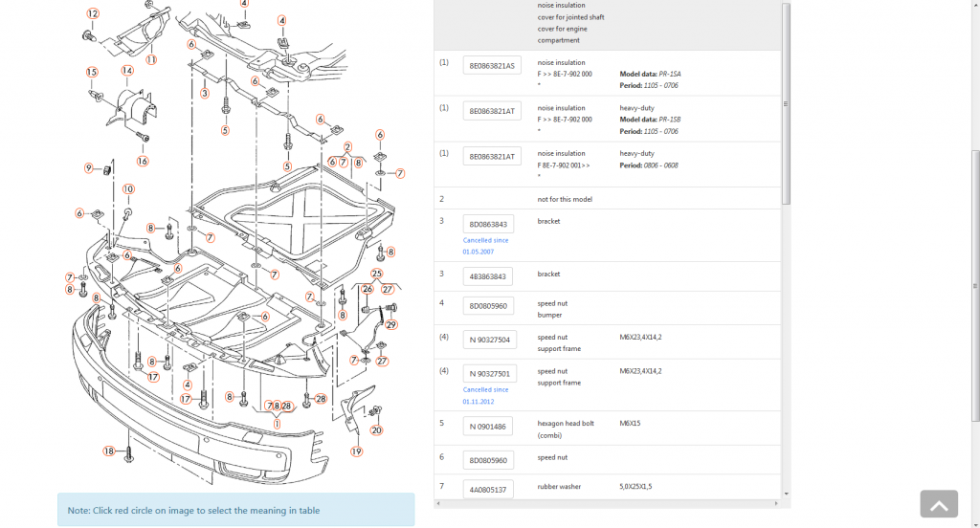
Task: Click callout number 16 in the diagram
Action: (143, 161)
